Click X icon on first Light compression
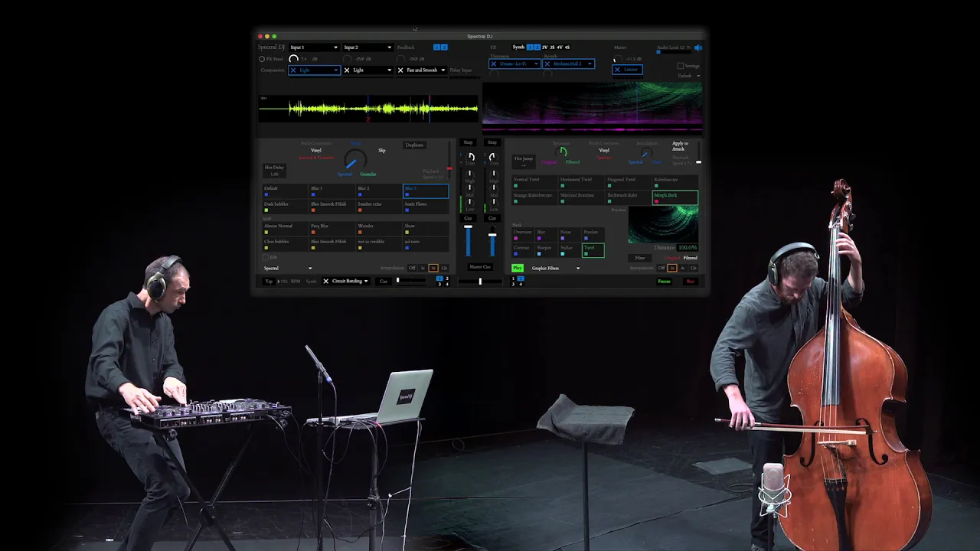This screenshot has height=551, width=980. pyautogui.click(x=293, y=70)
